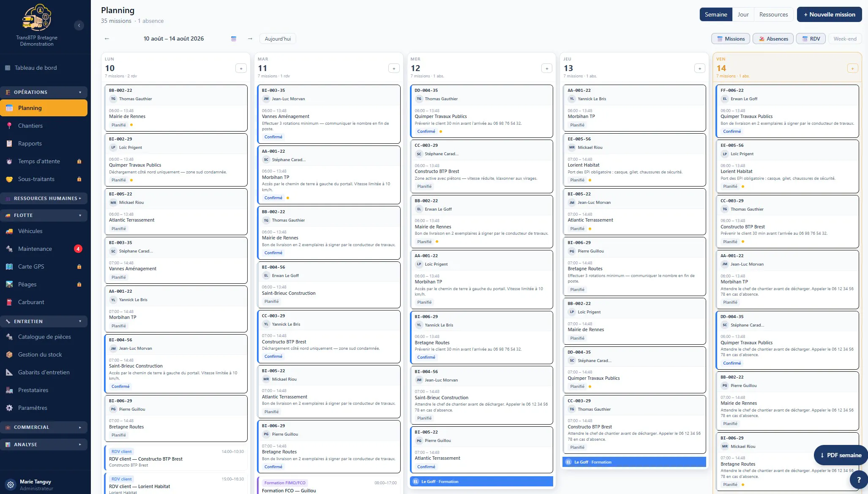868x494 pixels.
Task: Click the 10 août – 14 août 2026 date range
Action: pos(174,38)
